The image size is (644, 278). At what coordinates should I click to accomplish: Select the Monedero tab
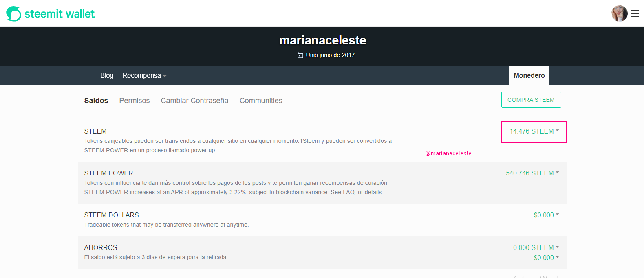[529, 76]
